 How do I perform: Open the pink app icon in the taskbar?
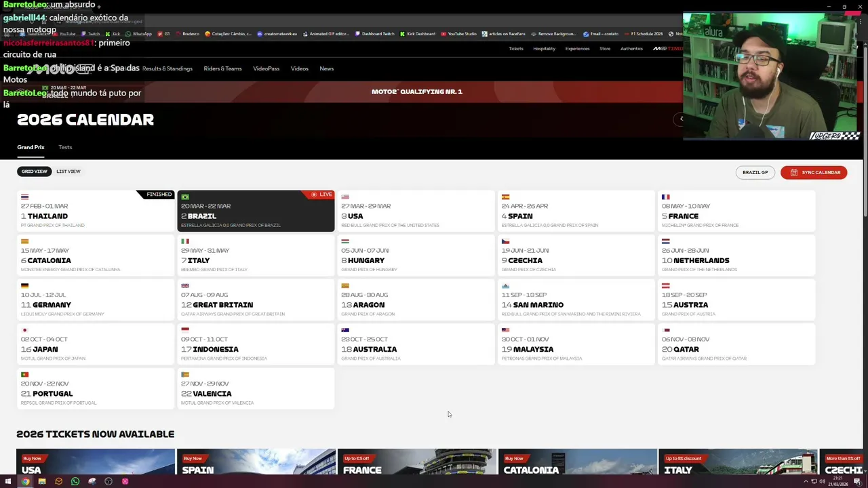(125, 481)
